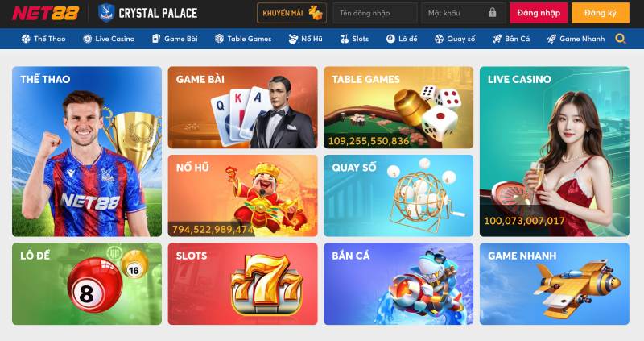Click the Crystal Palace crest icon
Viewport: 644px width, 341px height.
[106, 13]
